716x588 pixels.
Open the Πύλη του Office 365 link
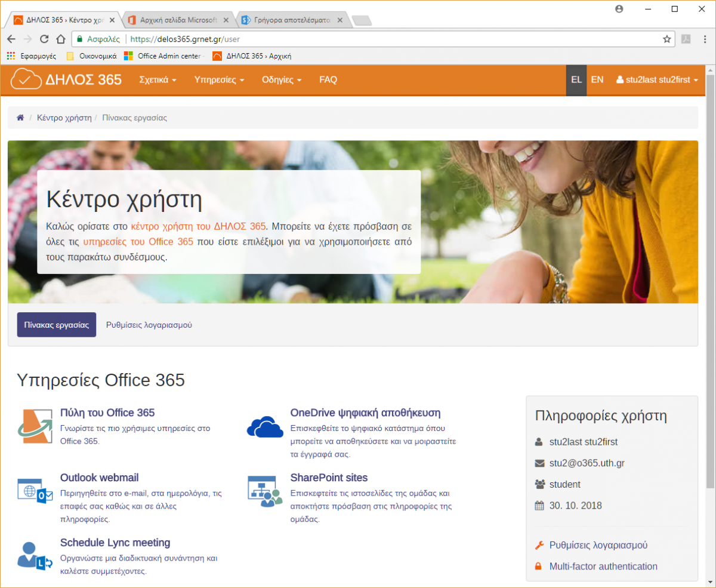(107, 412)
